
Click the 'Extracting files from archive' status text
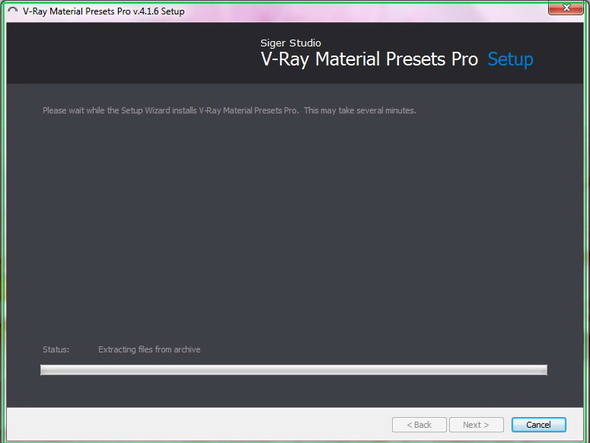(x=149, y=349)
